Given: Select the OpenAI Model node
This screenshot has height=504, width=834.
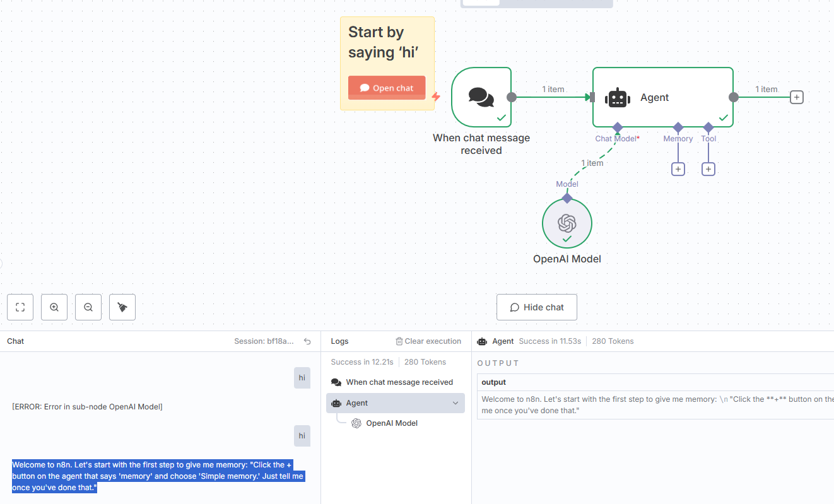Looking at the screenshot, I should point(567,223).
